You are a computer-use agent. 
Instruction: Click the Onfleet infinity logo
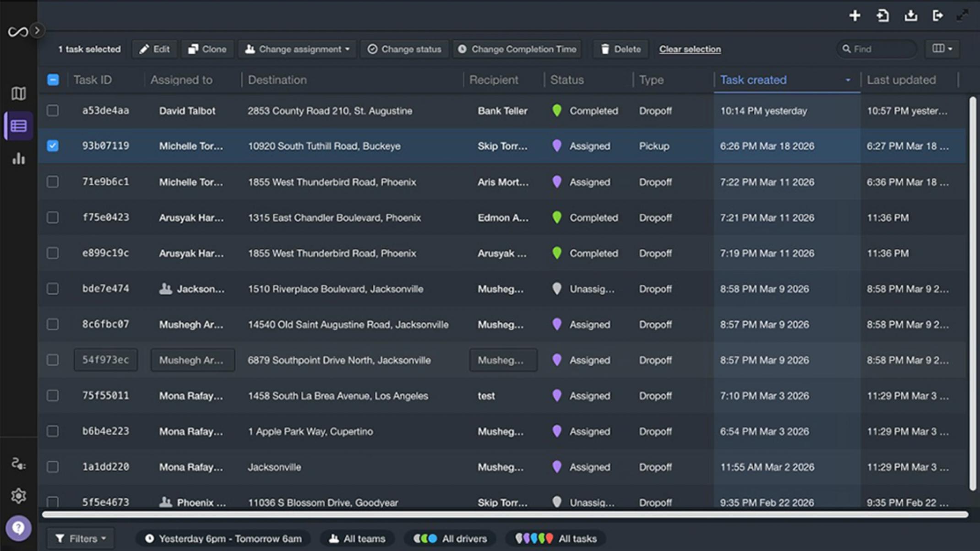(x=18, y=32)
